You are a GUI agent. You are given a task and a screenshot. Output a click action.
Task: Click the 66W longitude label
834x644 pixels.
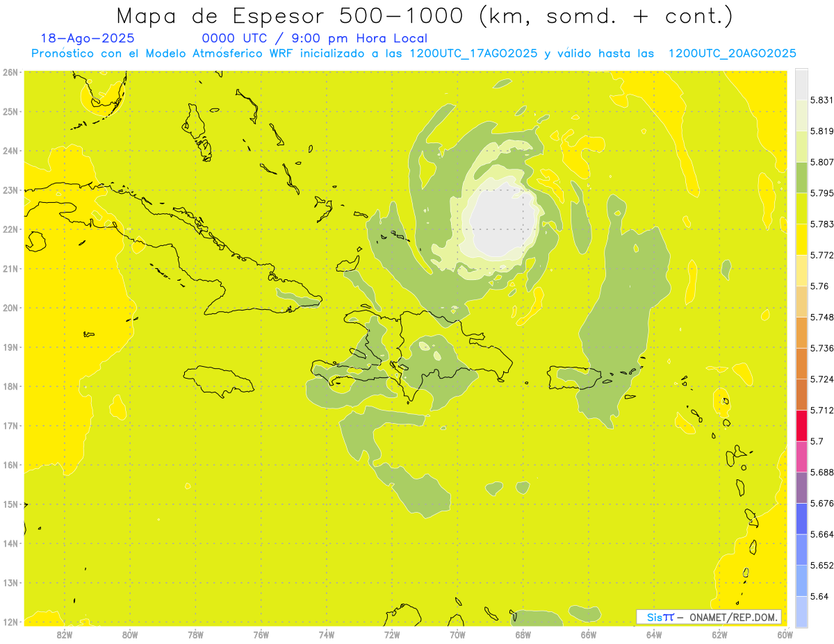(x=588, y=634)
